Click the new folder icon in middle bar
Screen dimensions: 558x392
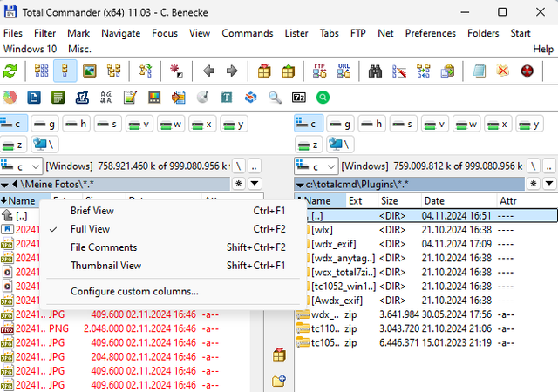(279, 381)
